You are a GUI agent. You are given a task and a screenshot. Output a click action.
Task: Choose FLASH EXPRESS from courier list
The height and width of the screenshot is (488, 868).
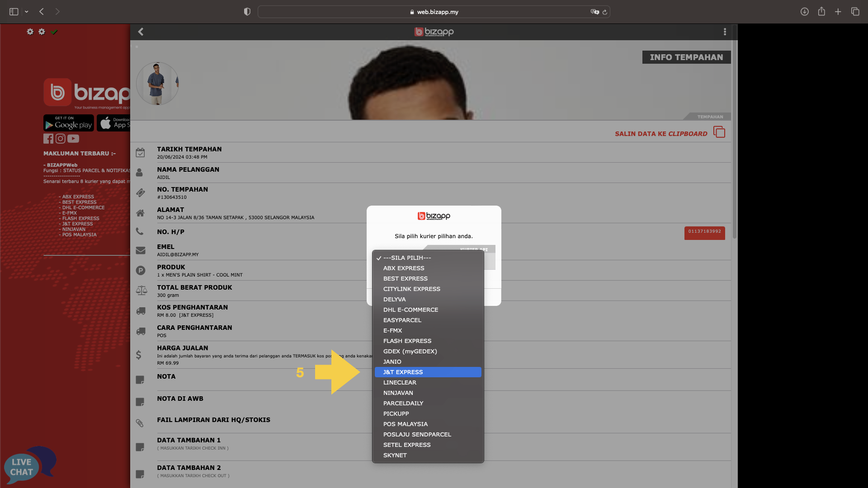pos(428,341)
